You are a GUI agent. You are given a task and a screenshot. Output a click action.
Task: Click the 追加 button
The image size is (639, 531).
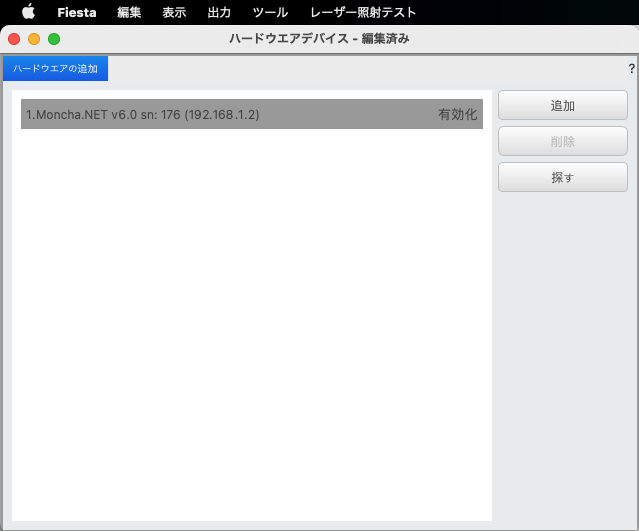(x=563, y=106)
